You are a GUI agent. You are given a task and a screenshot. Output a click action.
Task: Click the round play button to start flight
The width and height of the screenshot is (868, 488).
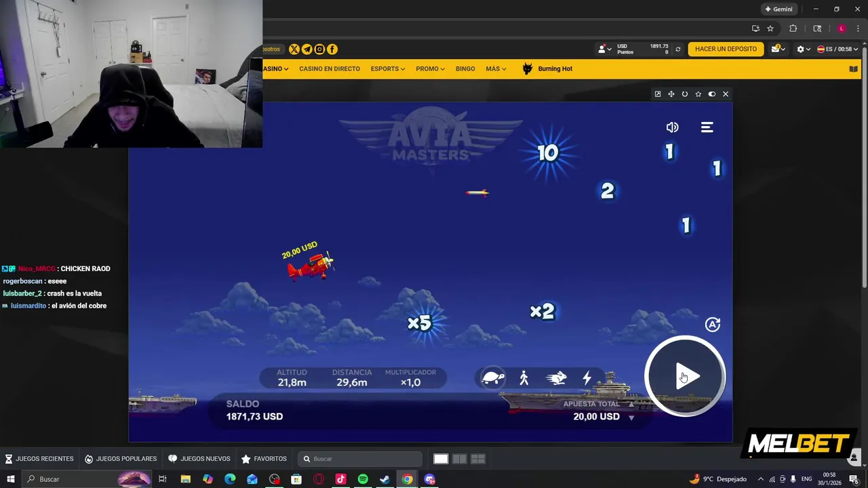[685, 376]
